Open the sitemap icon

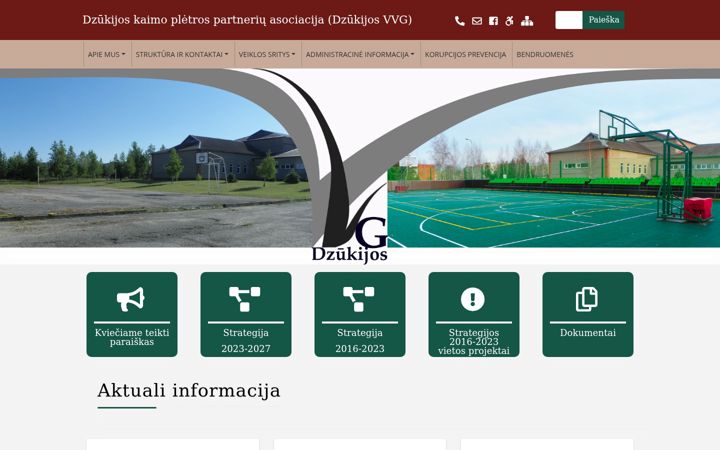527,21
